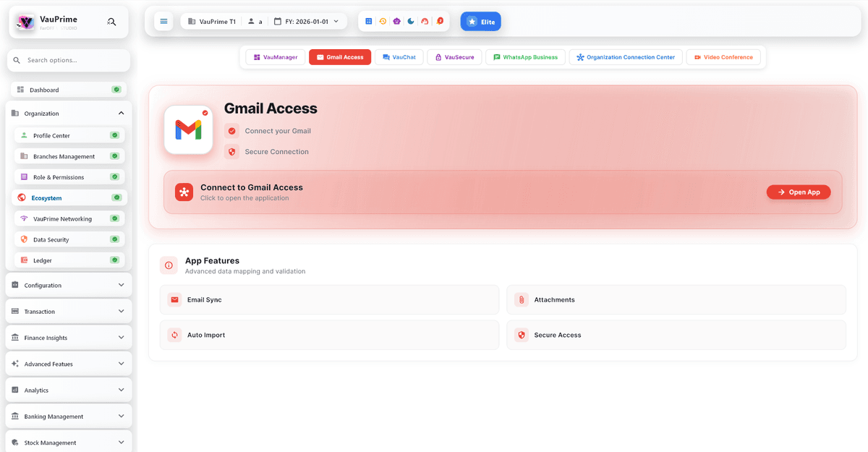
Task: Click the Open App button
Action: [x=799, y=192]
